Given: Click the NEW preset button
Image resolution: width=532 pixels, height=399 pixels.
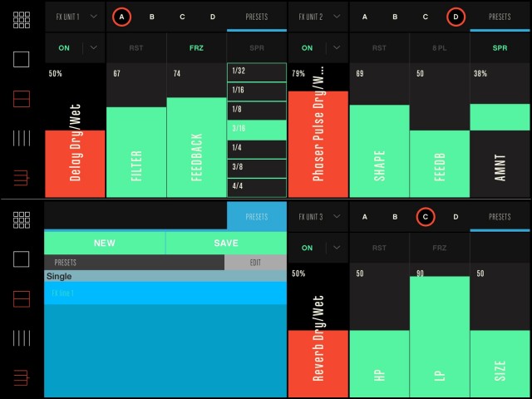Looking at the screenshot, I should click(105, 243).
